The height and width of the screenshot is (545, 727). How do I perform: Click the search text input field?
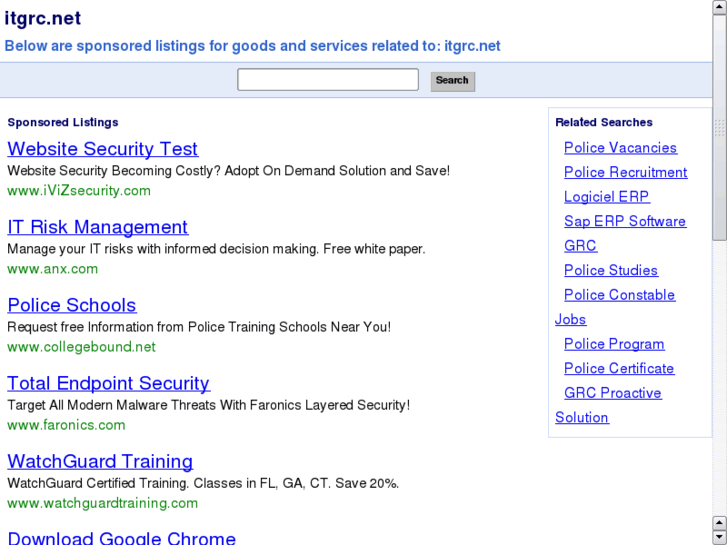pos(328,80)
